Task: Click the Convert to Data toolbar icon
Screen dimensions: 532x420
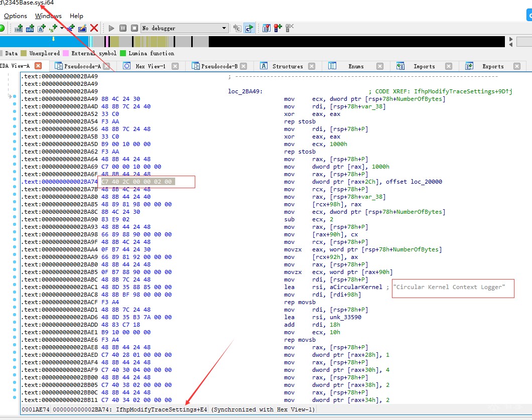Action: [x=30, y=28]
